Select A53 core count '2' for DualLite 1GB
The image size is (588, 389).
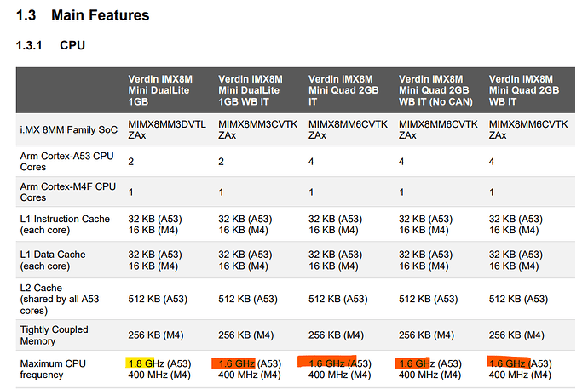click(x=131, y=162)
